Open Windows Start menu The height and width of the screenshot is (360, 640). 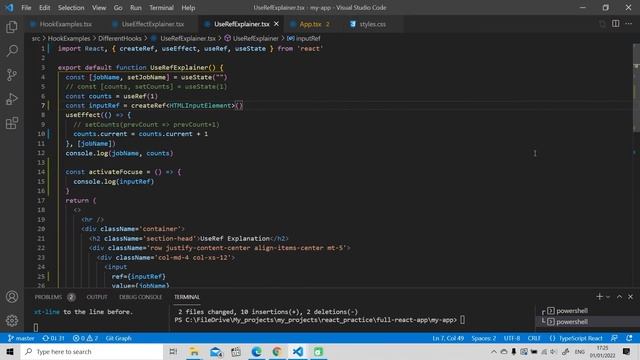click(10, 351)
